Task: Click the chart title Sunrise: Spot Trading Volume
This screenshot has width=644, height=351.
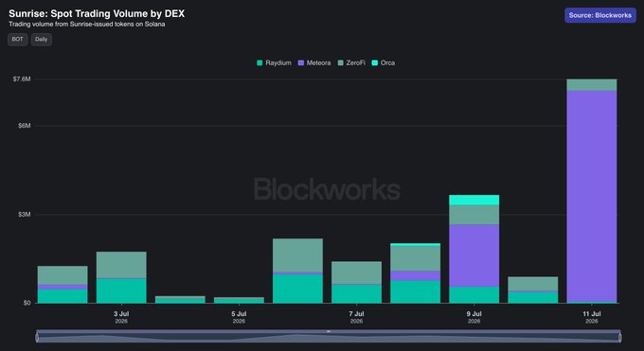Action: click(97, 13)
